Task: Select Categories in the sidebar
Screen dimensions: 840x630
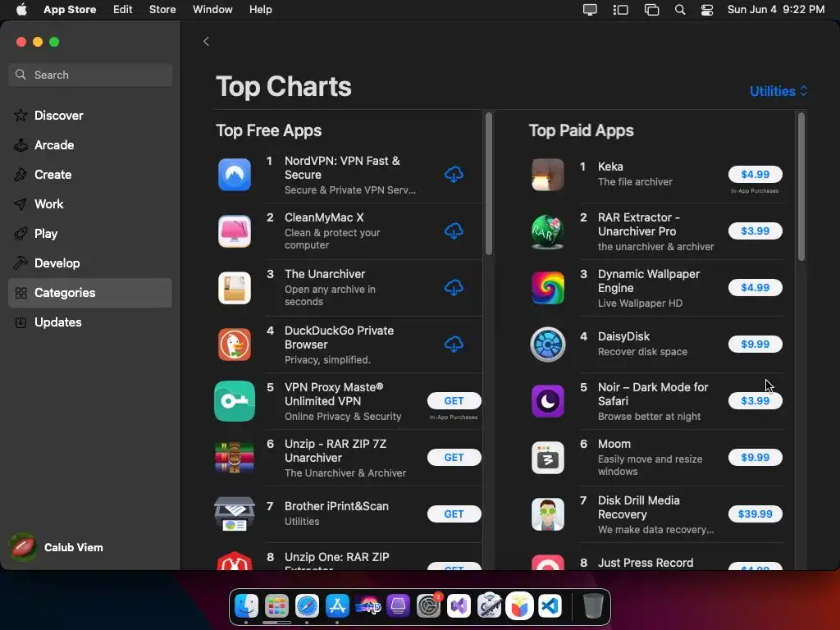Action: pyautogui.click(x=90, y=293)
